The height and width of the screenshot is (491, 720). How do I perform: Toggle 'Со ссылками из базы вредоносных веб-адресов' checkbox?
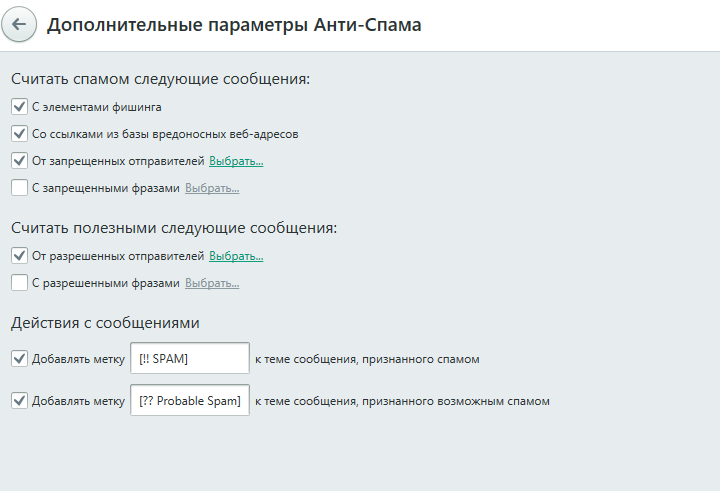[20, 133]
